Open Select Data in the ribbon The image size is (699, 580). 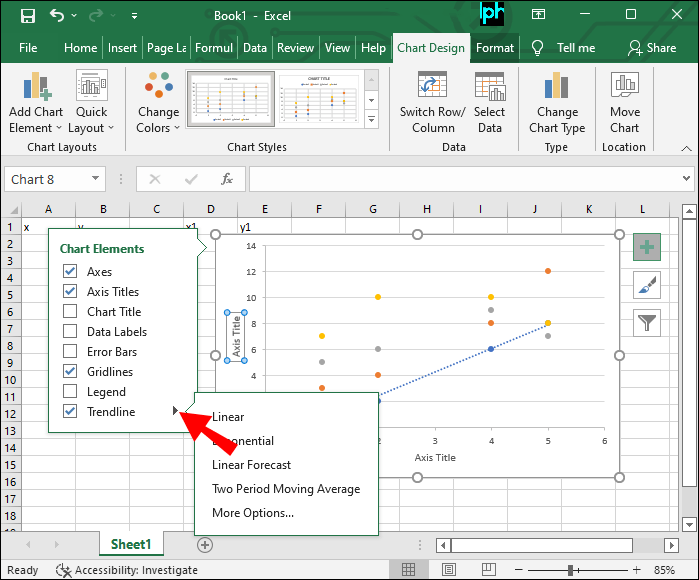pos(489,88)
